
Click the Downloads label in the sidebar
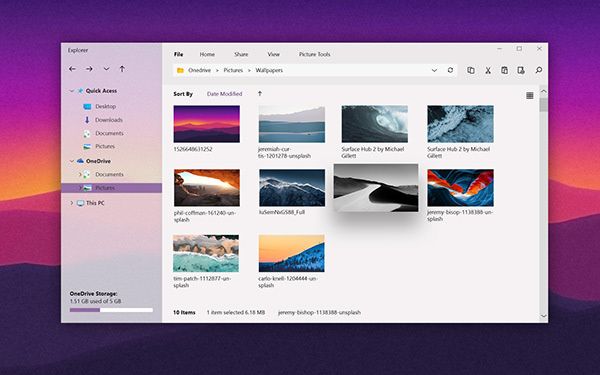[x=109, y=120]
